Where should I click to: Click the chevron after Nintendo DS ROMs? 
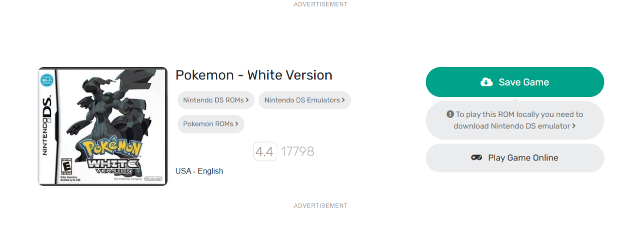pos(247,100)
